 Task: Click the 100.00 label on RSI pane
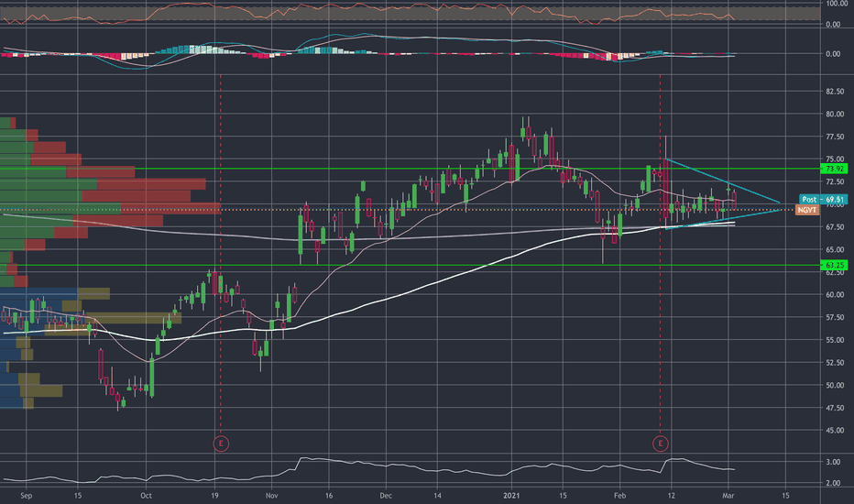pos(837,4)
